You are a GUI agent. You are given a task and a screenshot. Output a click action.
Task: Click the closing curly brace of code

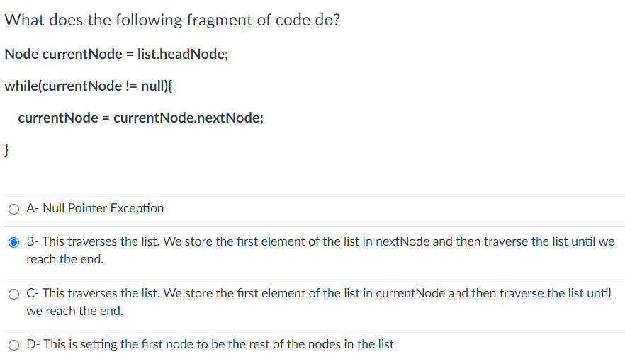pos(6,149)
